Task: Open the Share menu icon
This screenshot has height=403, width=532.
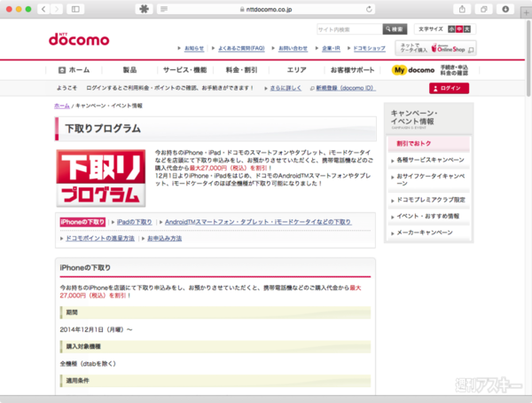Action: (462, 9)
